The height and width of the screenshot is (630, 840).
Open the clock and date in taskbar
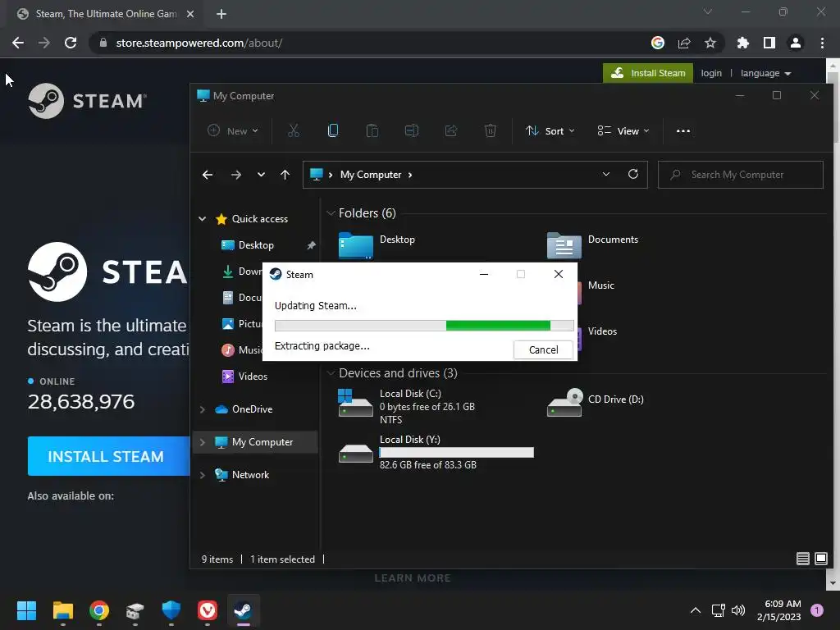click(x=778, y=610)
